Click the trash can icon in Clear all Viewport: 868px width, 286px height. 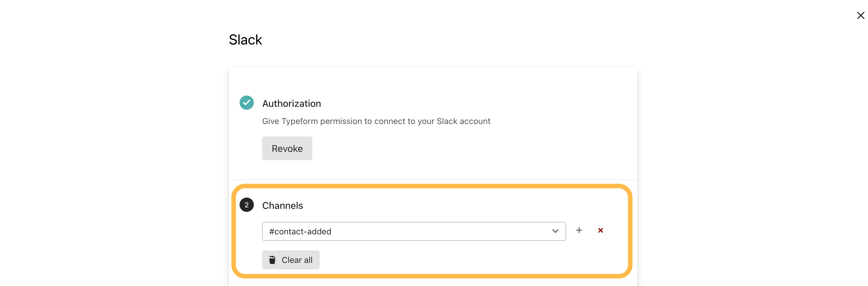click(272, 260)
